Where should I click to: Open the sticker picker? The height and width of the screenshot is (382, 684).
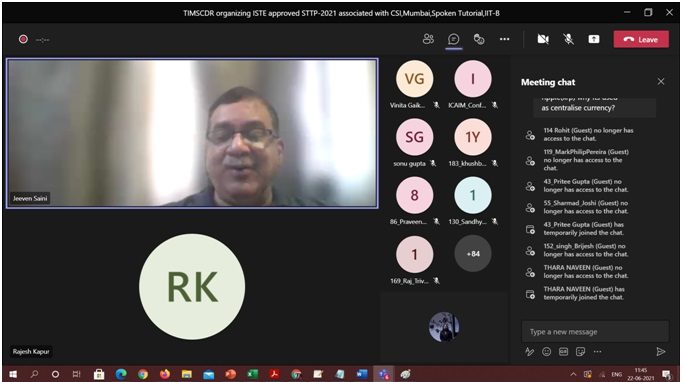coord(581,351)
